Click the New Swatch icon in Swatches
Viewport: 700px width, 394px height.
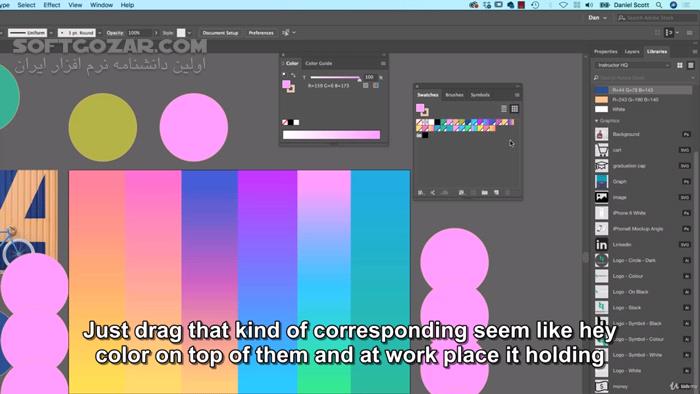point(496,192)
